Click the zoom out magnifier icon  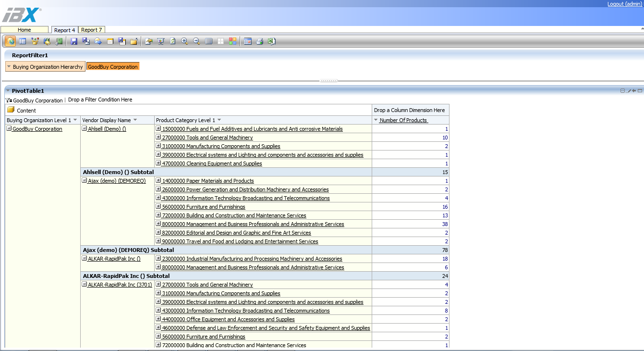[x=196, y=41]
